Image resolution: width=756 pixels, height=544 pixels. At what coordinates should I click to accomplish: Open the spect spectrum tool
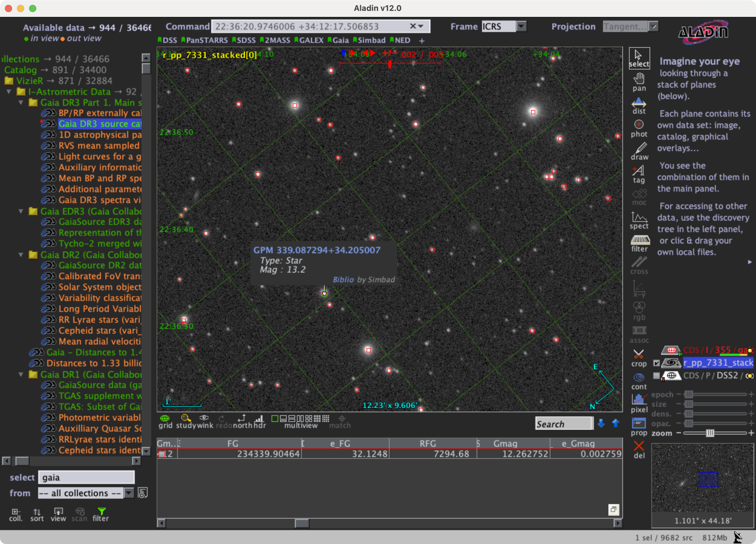(639, 221)
